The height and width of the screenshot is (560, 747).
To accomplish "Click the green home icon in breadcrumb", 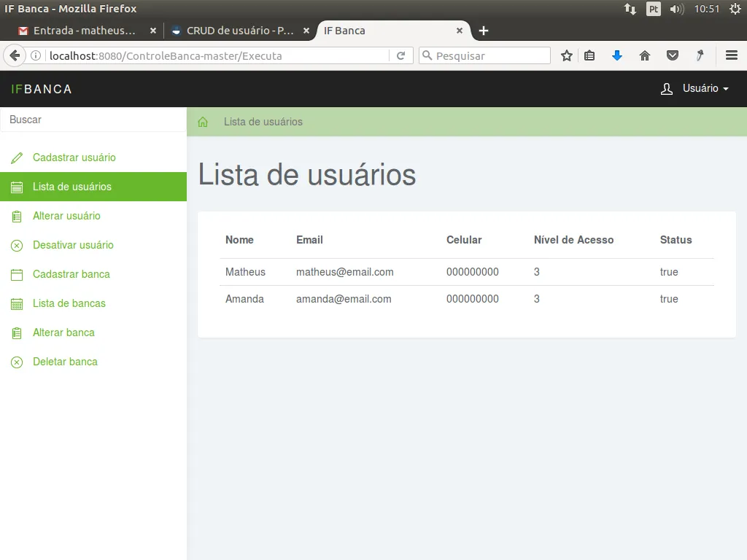I will 203,122.
